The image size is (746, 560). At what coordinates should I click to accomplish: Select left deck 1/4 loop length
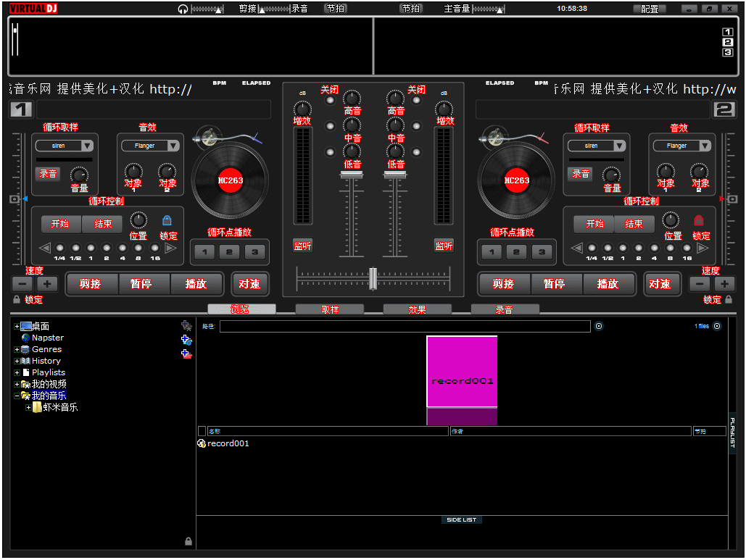(59, 248)
